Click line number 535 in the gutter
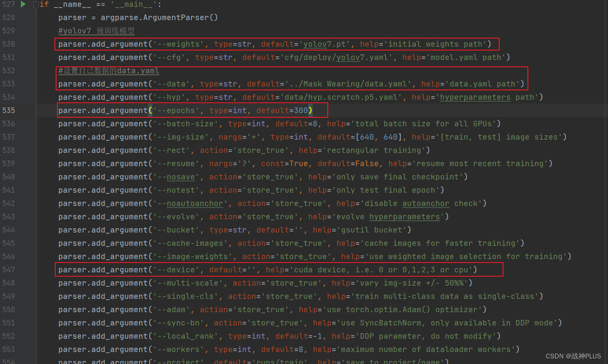Image resolution: width=608 pixels, height=364 pixels. pyautogui.click(x=9, y=110)
